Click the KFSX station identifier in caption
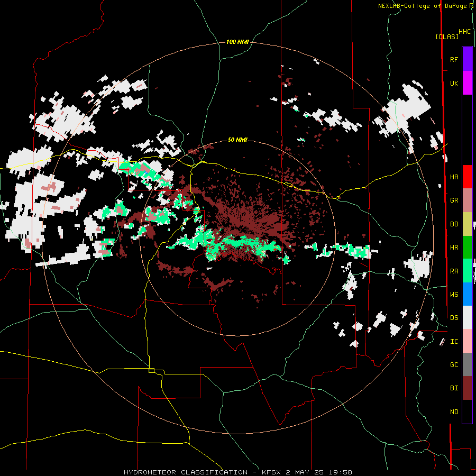The height and width of the screenshot is (476, 476). [x=271, y=472]
